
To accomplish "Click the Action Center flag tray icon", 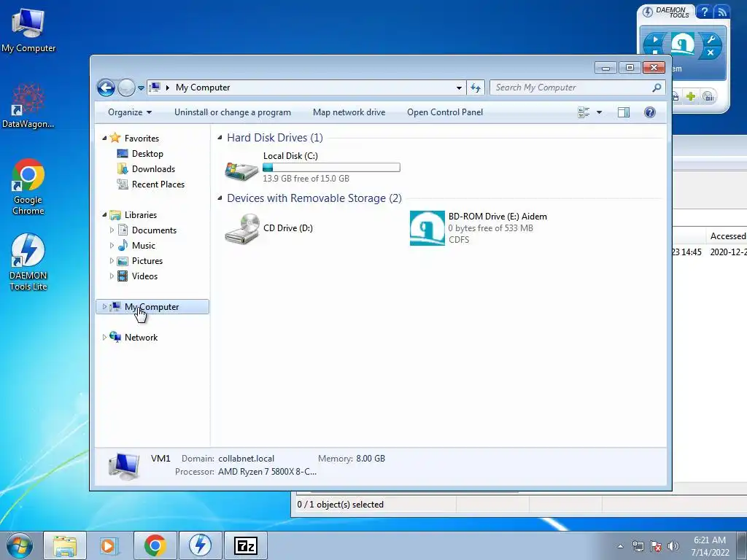I will pos(656,546).
